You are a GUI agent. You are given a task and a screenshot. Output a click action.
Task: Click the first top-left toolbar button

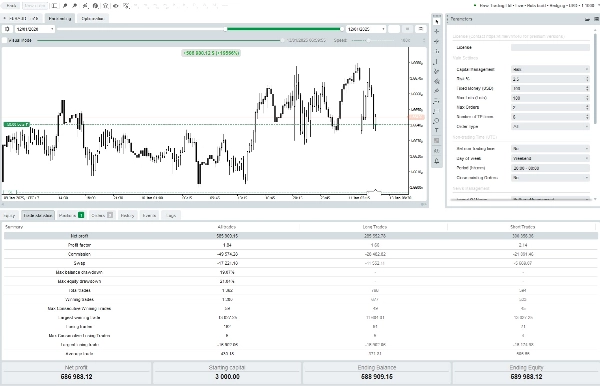tap(11, 6)
